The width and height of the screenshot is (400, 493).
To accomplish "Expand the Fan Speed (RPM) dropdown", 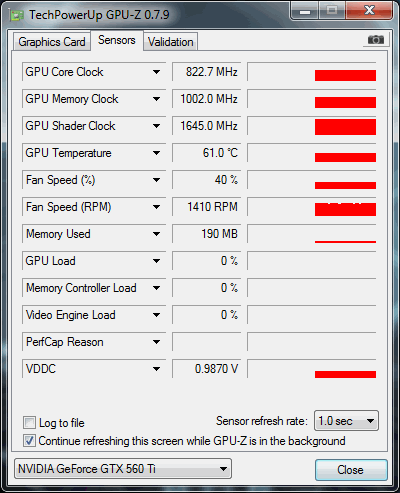I will [156, 207].
